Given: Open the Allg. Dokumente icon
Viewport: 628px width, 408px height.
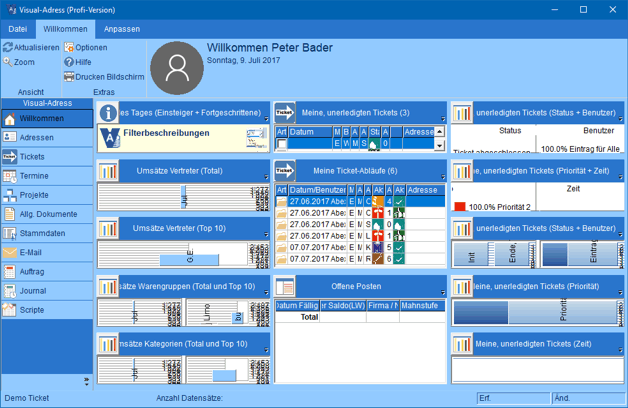Looking at the screenshot, I should tap(9, 214).
